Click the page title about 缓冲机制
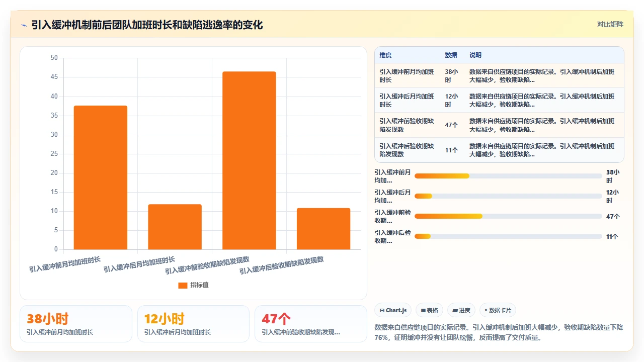644x362 pixels. pos(147,25)
